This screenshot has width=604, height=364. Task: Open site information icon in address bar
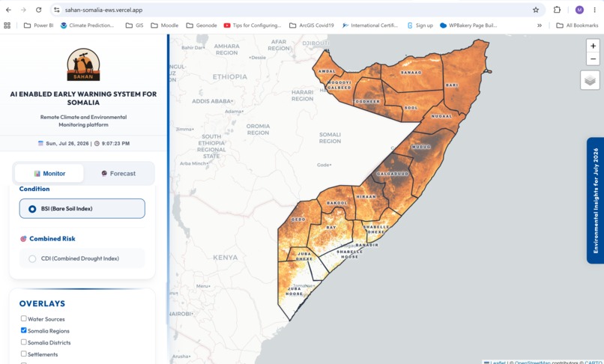coord(57,10)
